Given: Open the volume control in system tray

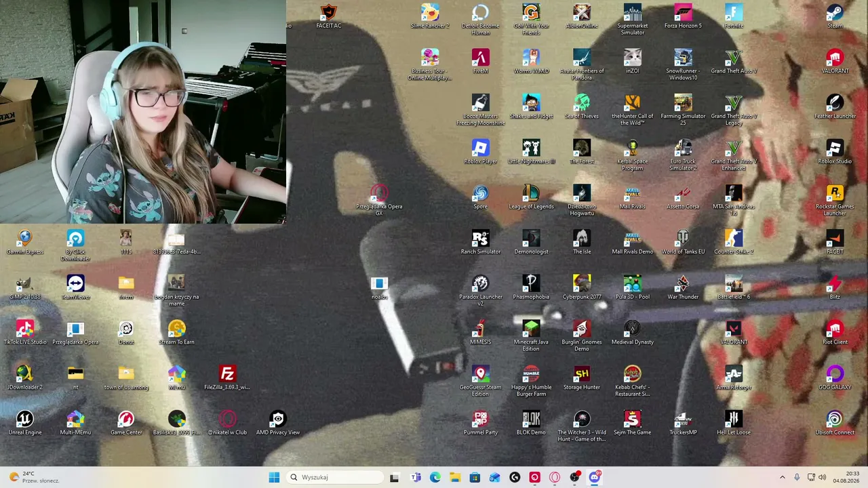Looking at the screenshot, I should 822,477.
